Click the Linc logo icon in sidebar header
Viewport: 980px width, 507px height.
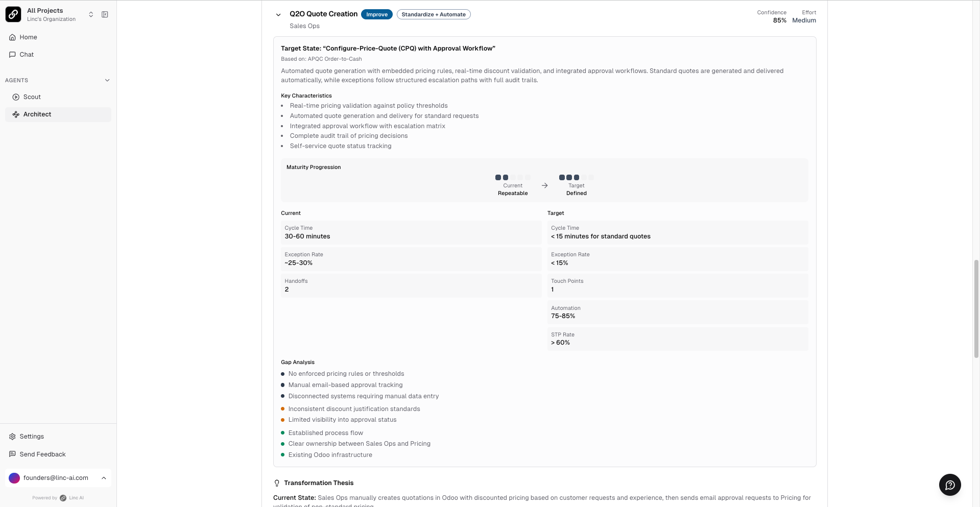click(13, 14)
